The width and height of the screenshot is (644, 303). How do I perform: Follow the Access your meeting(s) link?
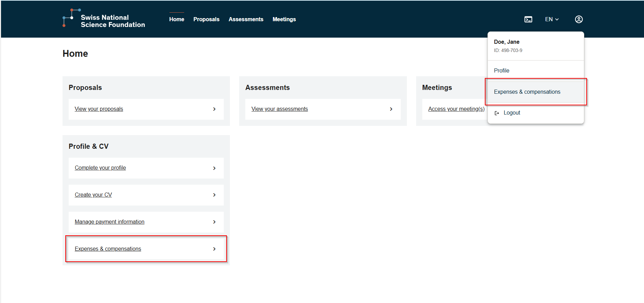coord(456,109)
